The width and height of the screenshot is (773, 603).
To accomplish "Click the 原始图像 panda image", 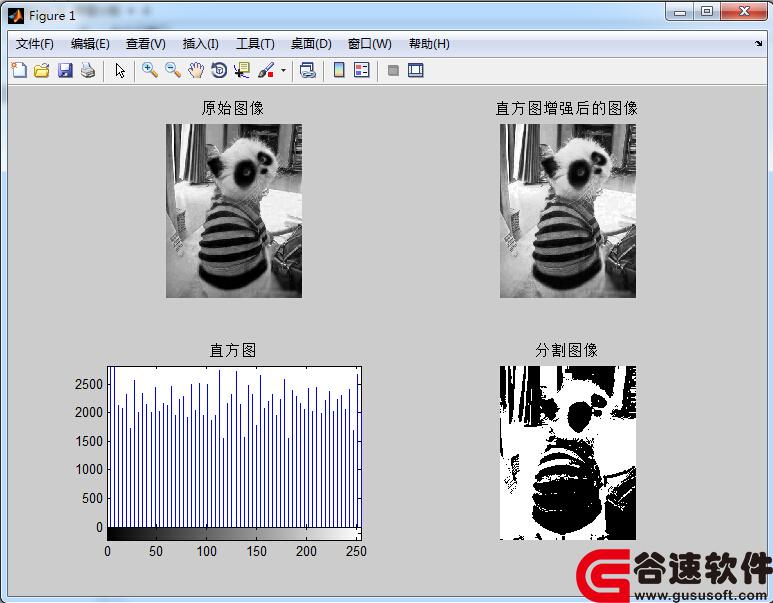I will point(234,211).
